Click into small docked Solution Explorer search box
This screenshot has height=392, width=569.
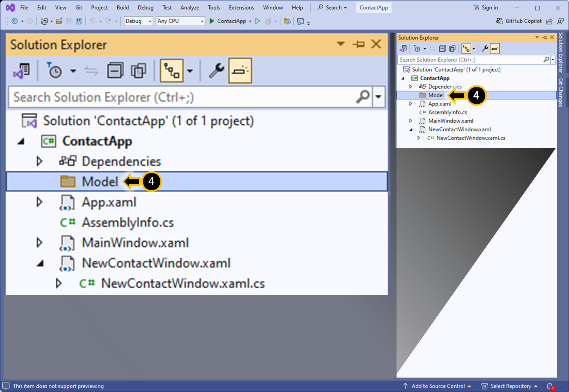(470, 60)
